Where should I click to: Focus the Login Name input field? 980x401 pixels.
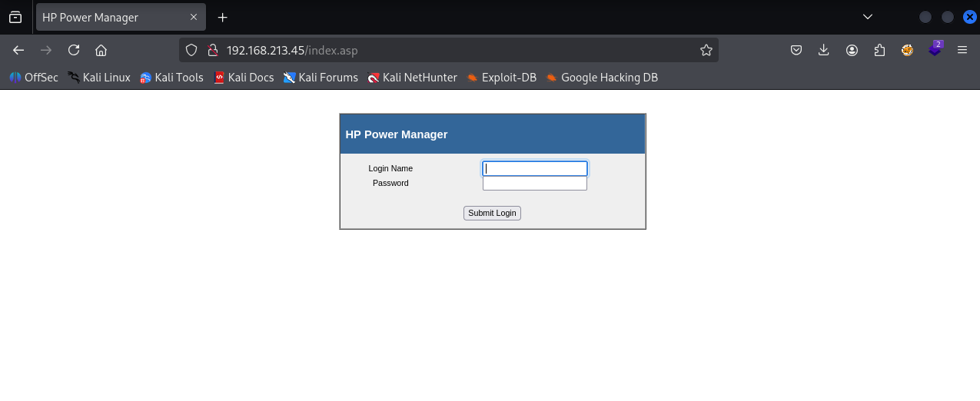tap(535, 168)
